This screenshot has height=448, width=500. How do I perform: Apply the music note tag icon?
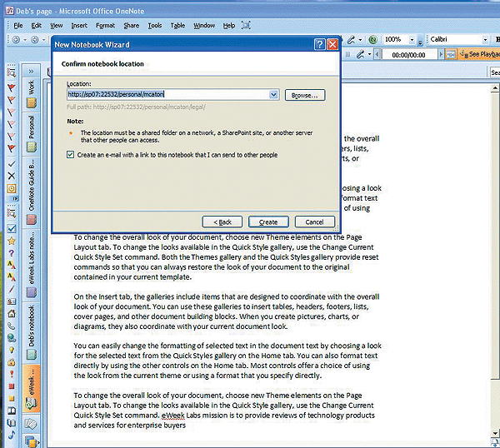pos(11,435)
